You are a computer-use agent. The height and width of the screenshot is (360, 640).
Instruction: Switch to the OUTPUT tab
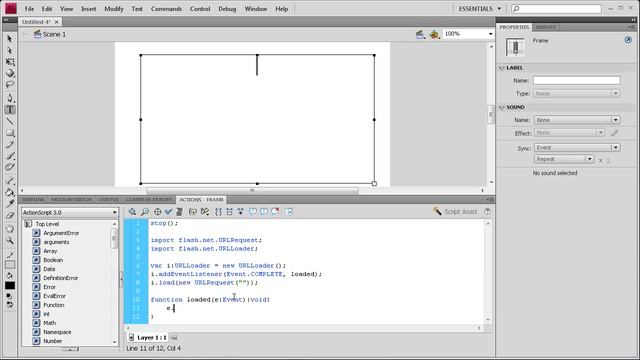point(109,200)
